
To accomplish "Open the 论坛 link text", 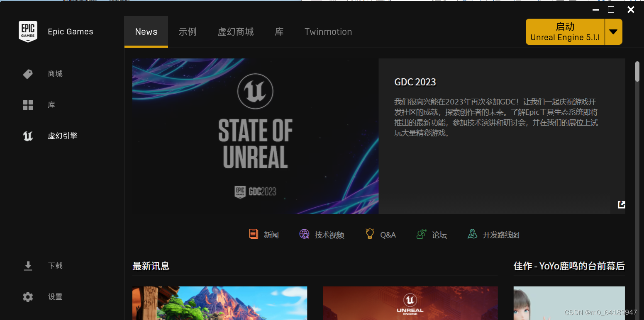I will pyautogui.click(x=439, y=235).
